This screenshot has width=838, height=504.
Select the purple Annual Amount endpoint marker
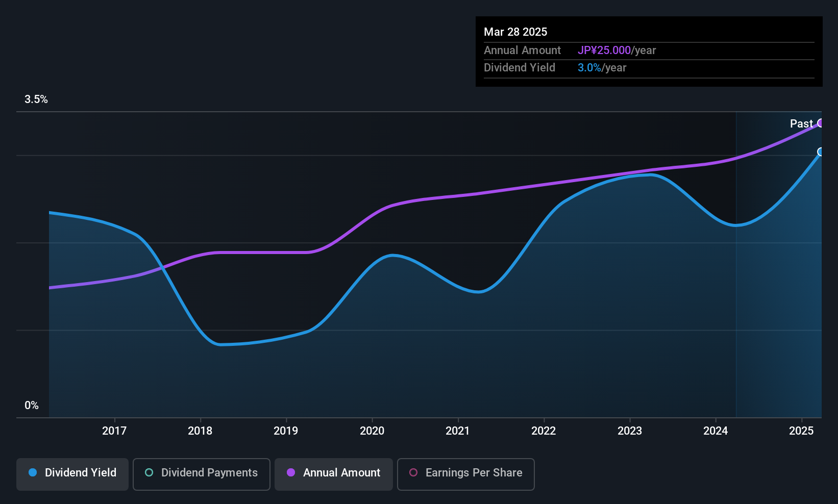click(821, 123)
